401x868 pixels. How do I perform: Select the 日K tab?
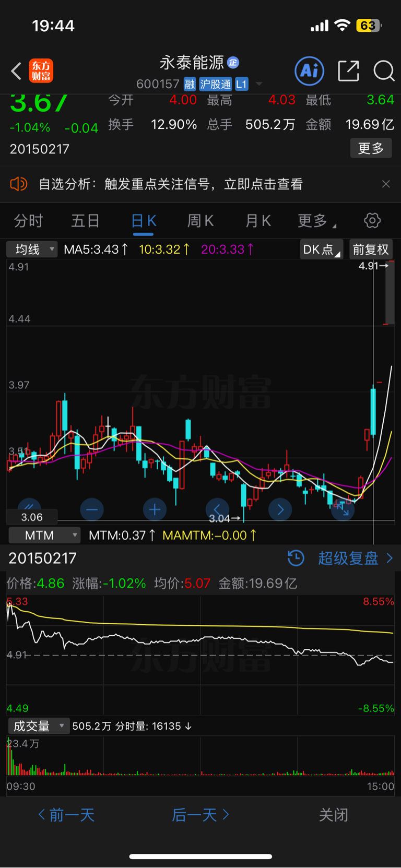[x=144, y=221]
